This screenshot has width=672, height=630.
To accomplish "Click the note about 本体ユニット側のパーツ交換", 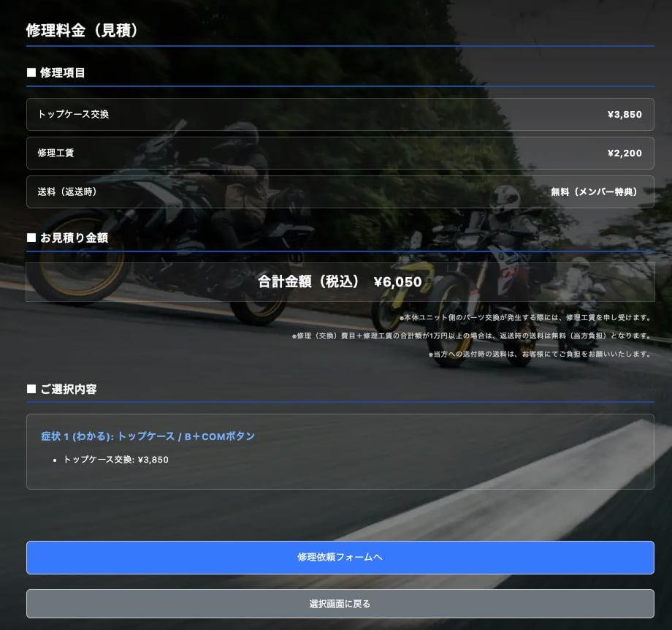I will [x=524, y=318].
